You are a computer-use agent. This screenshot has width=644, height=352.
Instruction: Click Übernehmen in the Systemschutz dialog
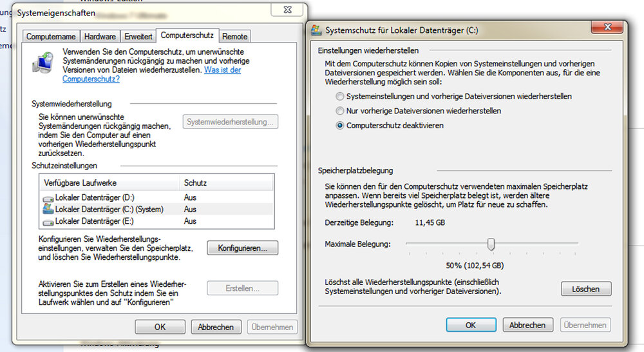click(585, 325)
